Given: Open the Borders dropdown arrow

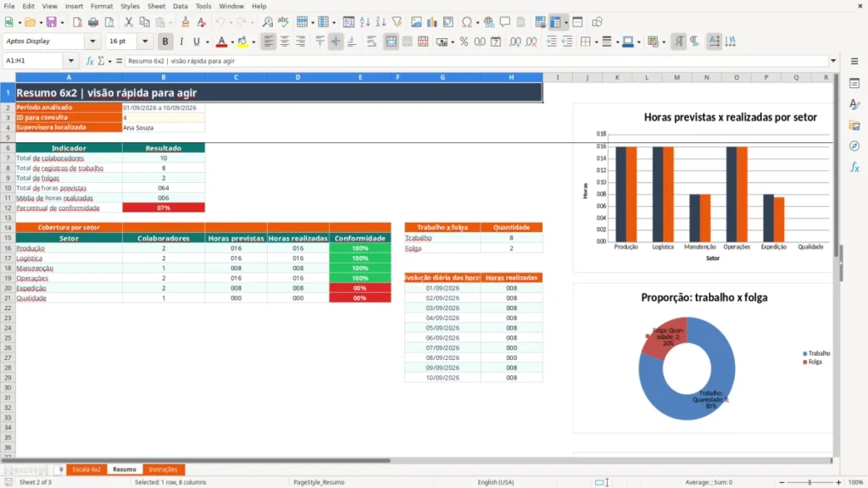Looking at the screenshot, I should (x=596, y=42).
